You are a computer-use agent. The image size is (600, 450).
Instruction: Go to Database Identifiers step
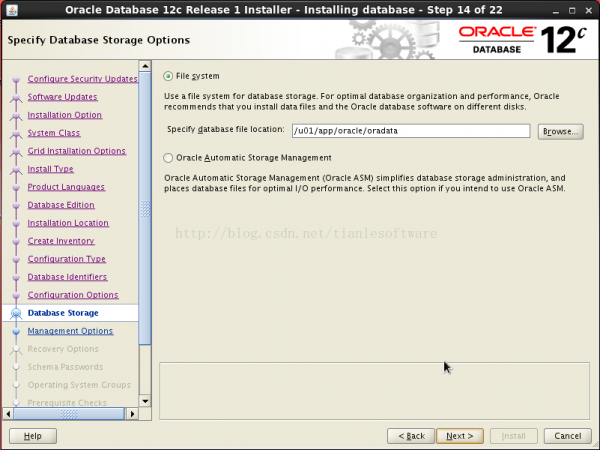pos(67,277)
